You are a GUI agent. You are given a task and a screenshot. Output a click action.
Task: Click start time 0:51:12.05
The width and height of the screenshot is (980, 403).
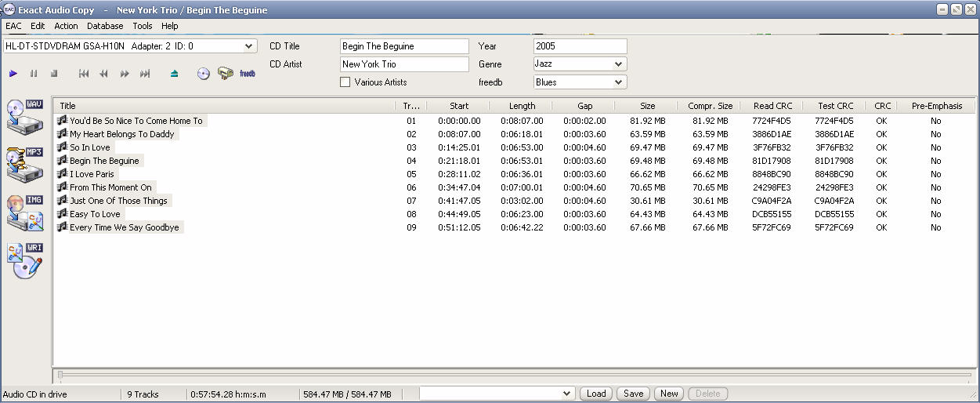[x=459, y=227]
